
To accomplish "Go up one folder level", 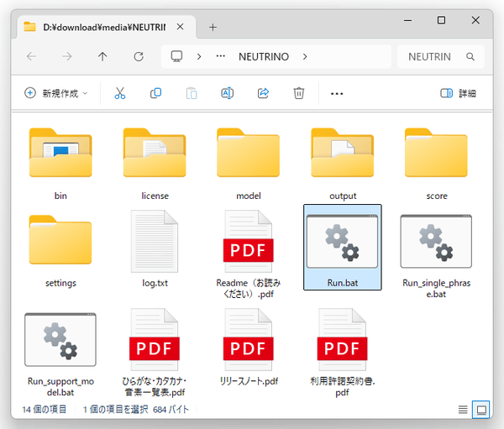I will 102,56.
